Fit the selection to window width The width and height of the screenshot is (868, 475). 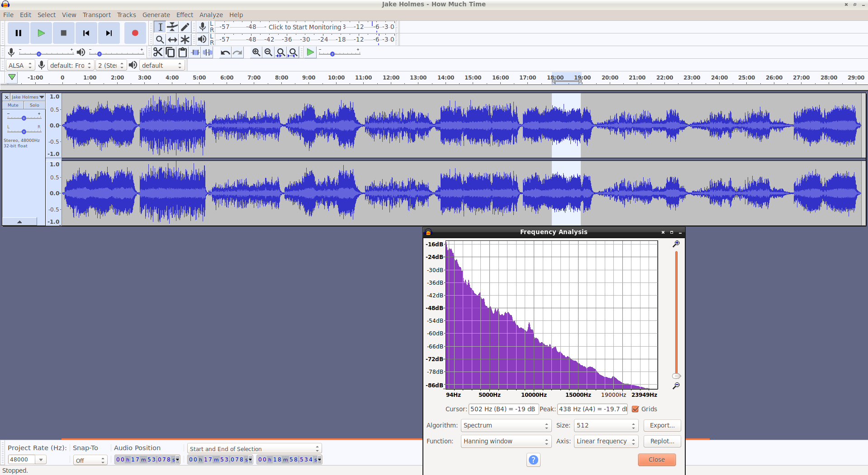(281, 52)
